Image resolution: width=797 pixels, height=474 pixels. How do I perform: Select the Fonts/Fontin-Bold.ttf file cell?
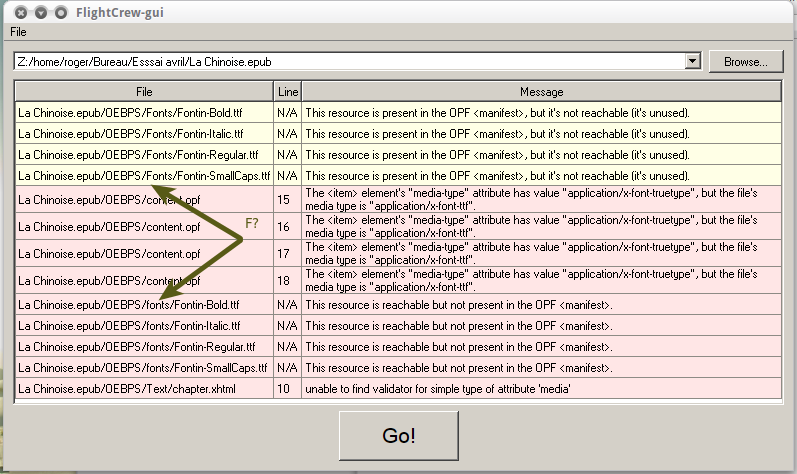pyautogui.click(x=144, y=113)
